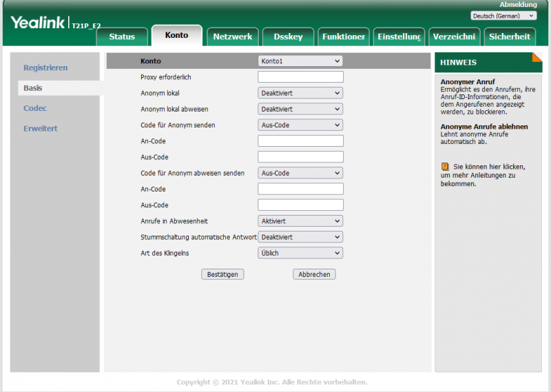Select the Konto tab
Image resolution: width=551 pixels, height=392 pixels.
pos(177,35)
